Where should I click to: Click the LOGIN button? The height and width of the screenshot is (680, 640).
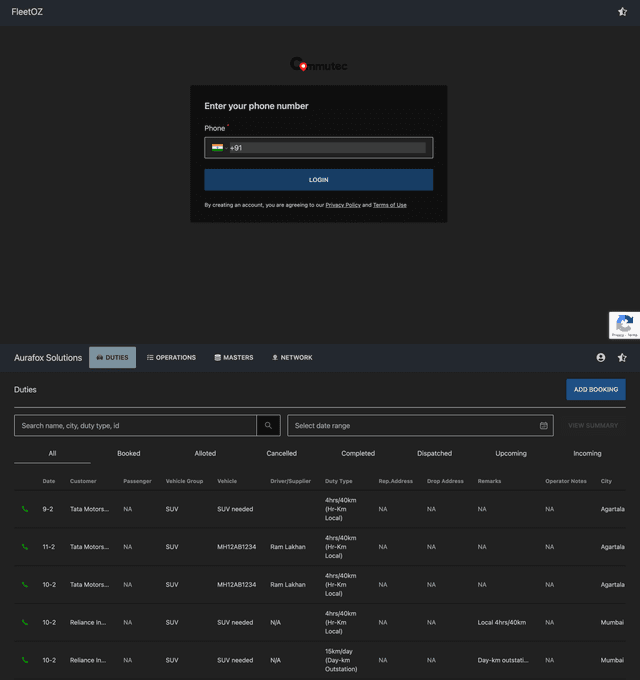(319, 180)
